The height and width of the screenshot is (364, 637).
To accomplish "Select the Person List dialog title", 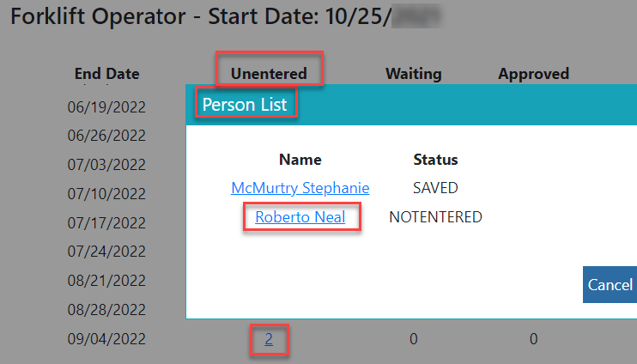I will click(x=246, y=105).
